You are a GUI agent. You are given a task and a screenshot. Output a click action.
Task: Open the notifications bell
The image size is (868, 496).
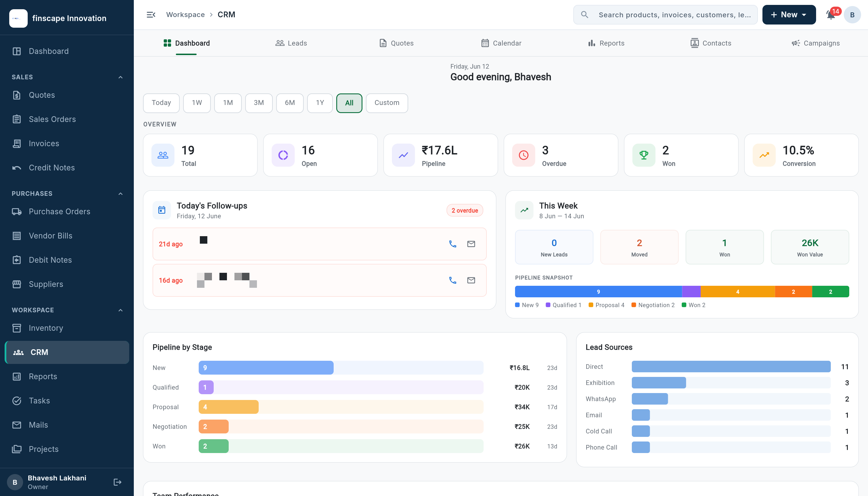coord(831,15)
